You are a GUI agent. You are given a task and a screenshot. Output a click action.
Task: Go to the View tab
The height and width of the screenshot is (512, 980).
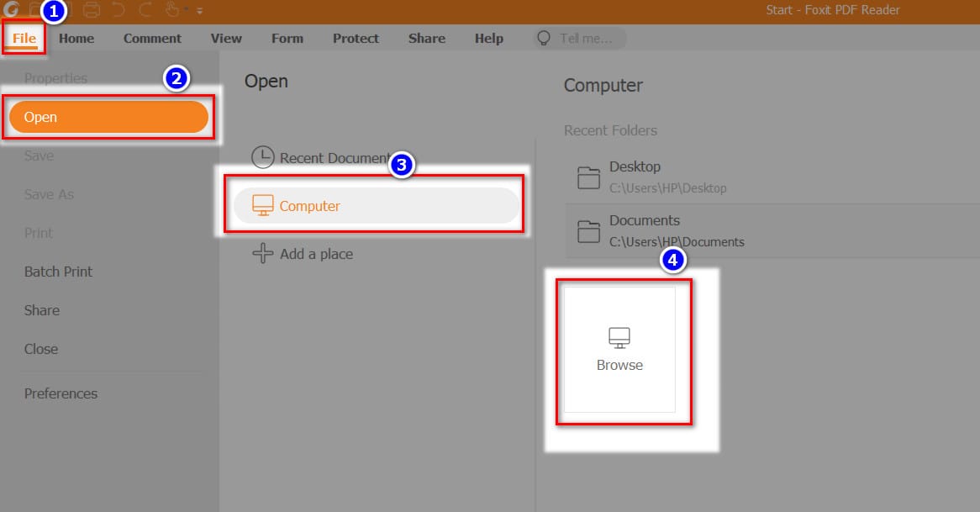226,38
